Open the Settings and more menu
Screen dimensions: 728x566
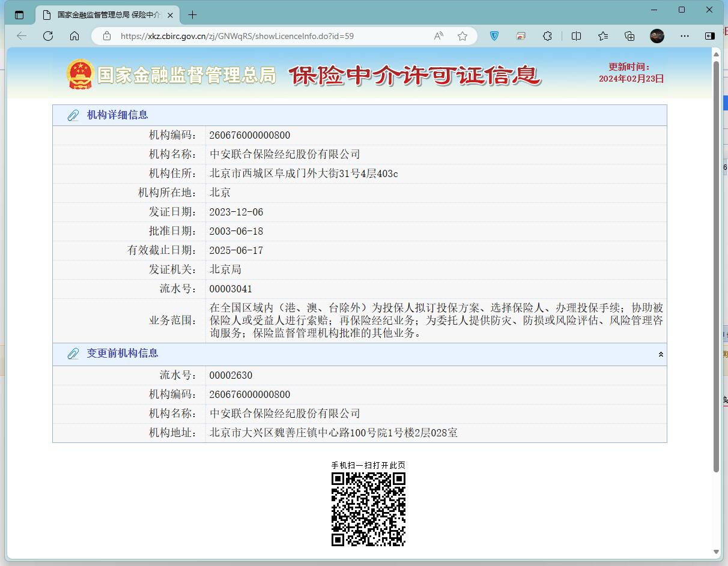coord(685,36)
